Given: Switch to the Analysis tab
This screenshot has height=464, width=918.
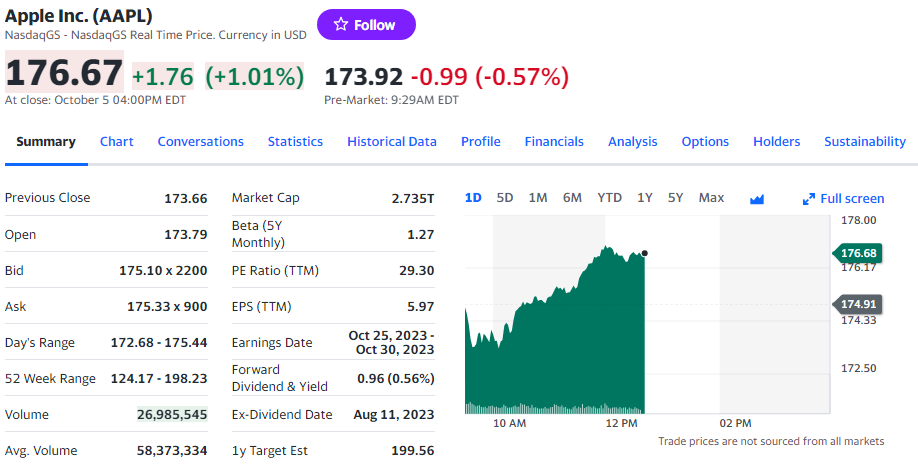Looking at the screenshot, I should click(632, 142).
